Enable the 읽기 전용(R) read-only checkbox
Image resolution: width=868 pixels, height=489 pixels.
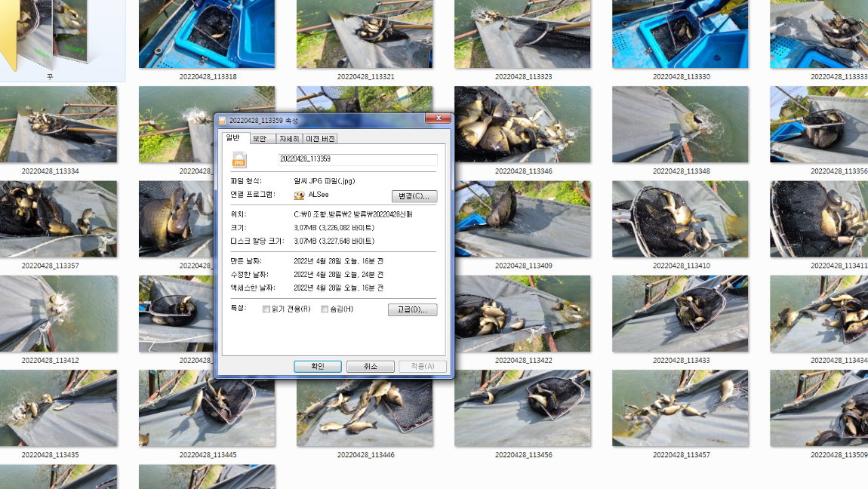click(266, 309)
